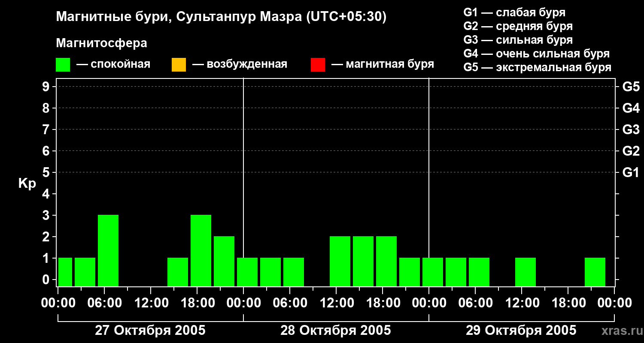
Task: Click the '27 Октября 2005' date label
Action: 150,331
